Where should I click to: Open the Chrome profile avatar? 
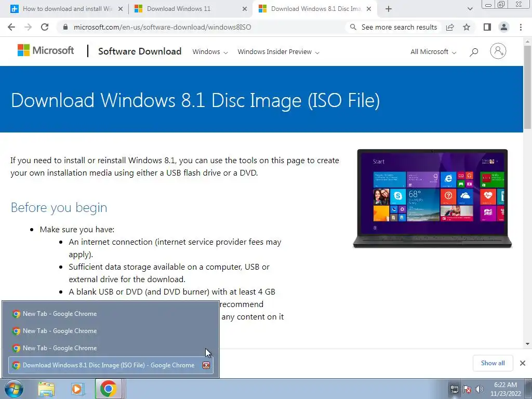[504, 27]
